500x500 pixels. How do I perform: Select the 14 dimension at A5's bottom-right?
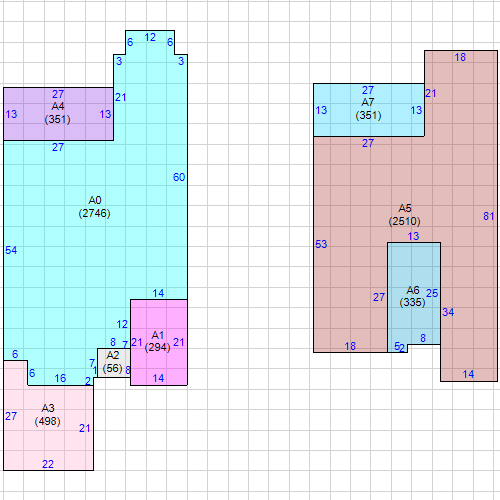tap(468, 374)
